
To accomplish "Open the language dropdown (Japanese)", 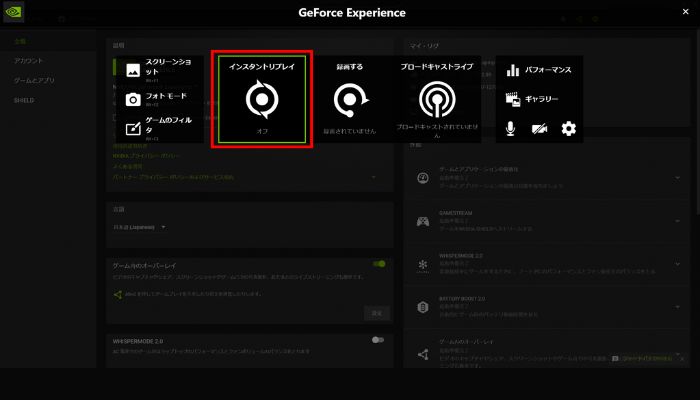I will click(x=138, y=227).
